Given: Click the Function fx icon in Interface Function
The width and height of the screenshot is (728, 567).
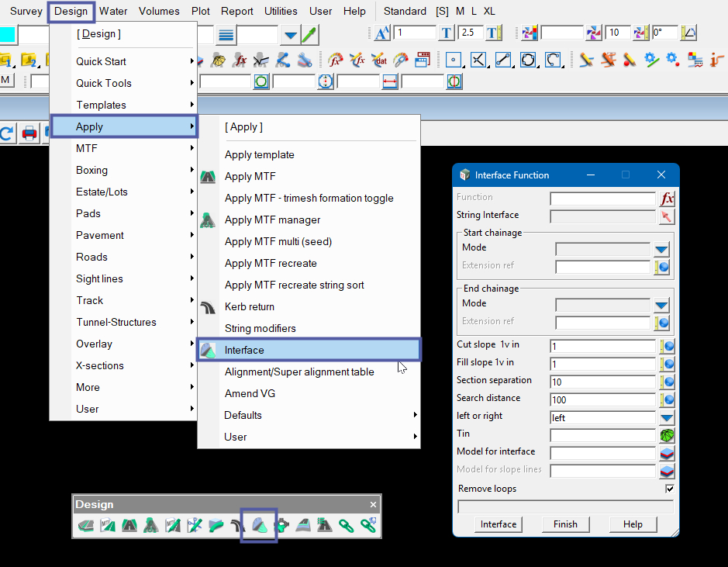Looking at the screenshot, I should pyautogui.click(x=667, y=199).
